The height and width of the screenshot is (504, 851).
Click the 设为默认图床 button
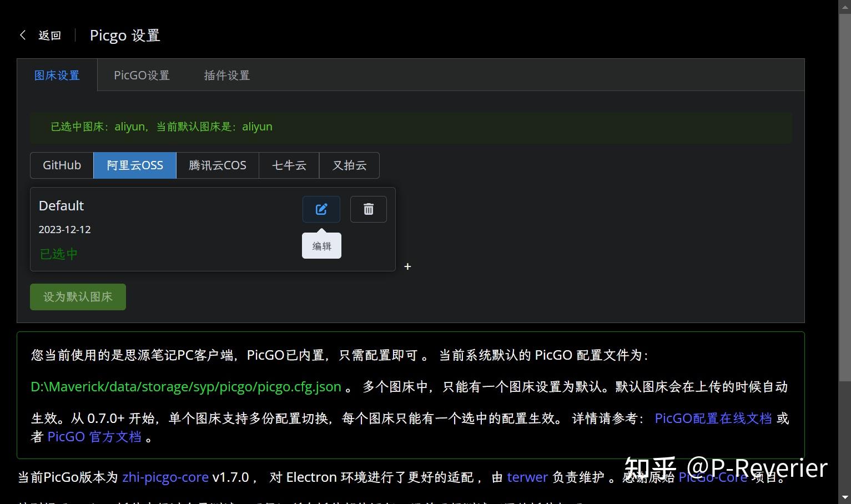click(78, 296)
